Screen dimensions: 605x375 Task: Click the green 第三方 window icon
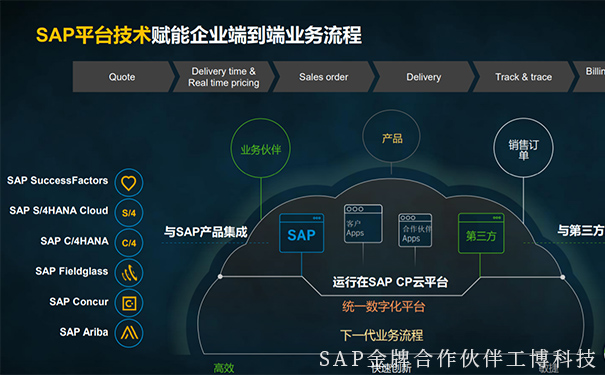click(481, 233)
